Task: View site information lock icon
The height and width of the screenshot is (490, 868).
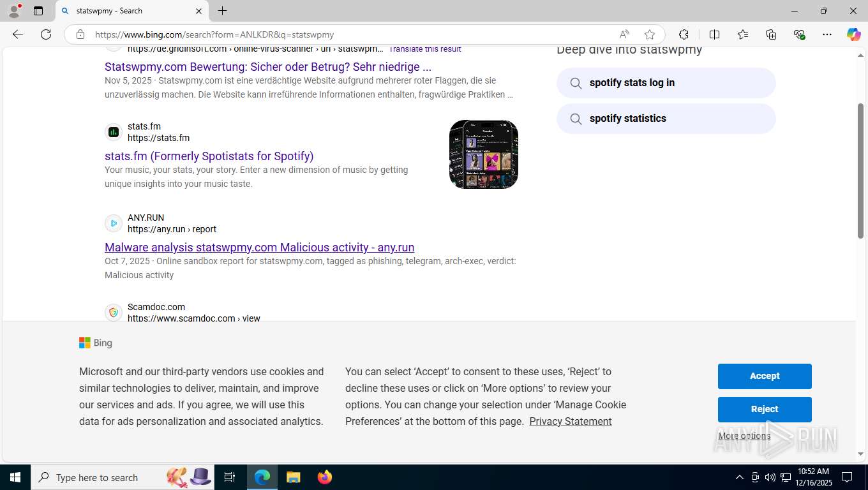Action: click(80, 34)
